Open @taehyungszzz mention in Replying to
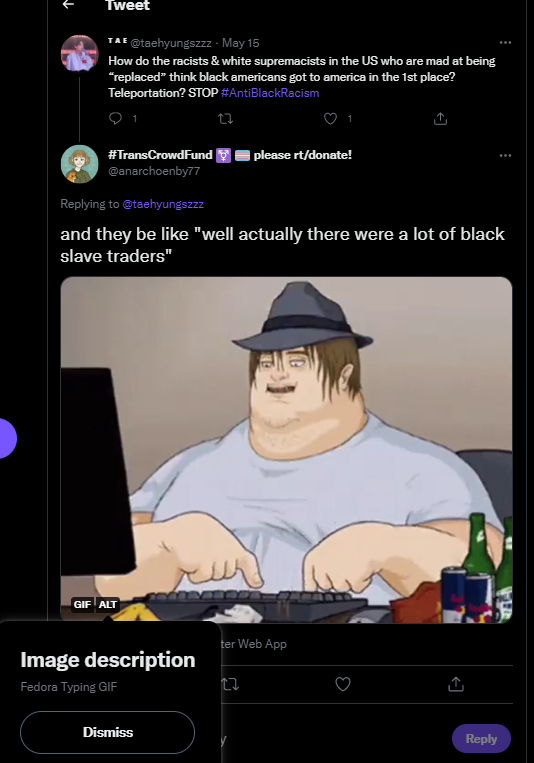Screen dimensions: 534x763 click(x=163, y=204)
